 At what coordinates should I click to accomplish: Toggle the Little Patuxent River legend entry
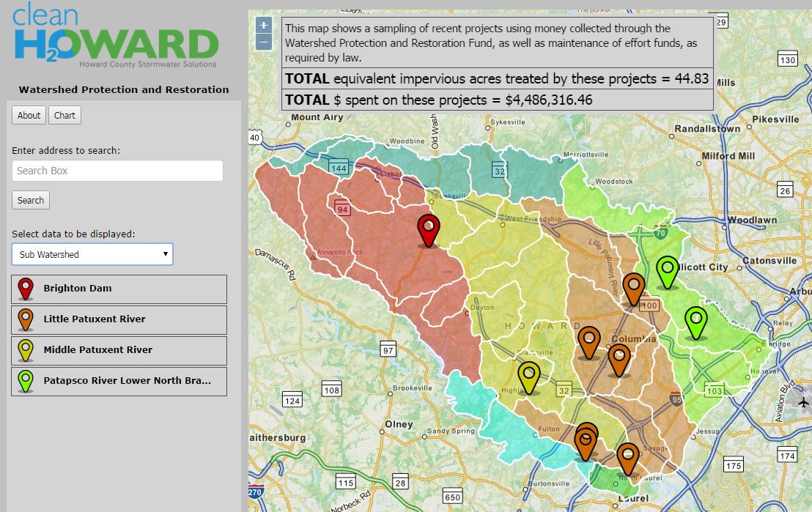pyautogui.click(x=119, y=319)
